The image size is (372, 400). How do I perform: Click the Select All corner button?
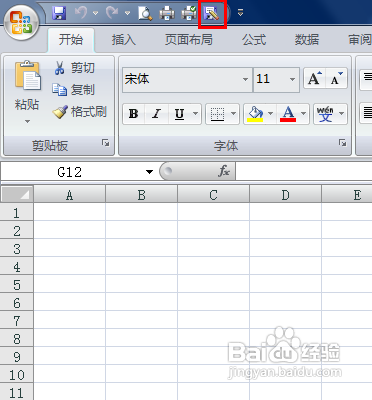[17, 194]
